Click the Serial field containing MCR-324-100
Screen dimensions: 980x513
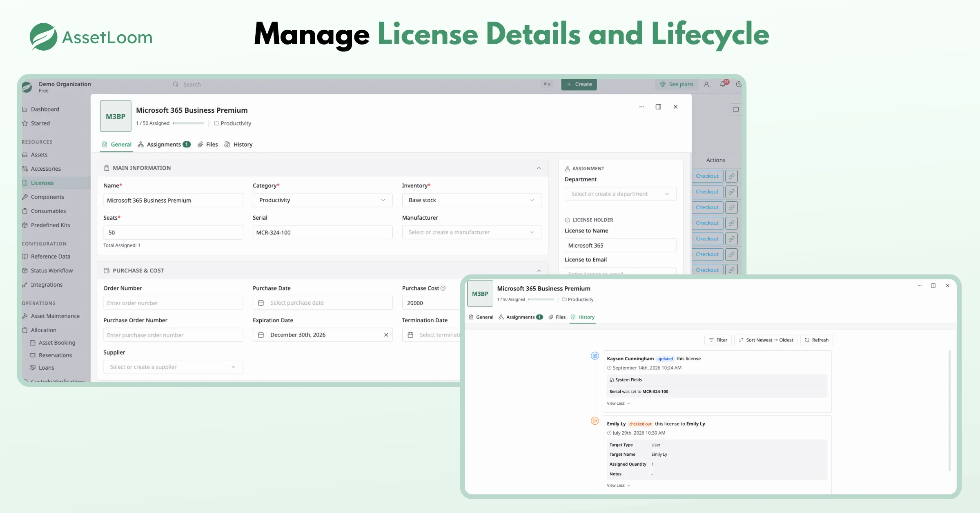[x=323, y=232]
